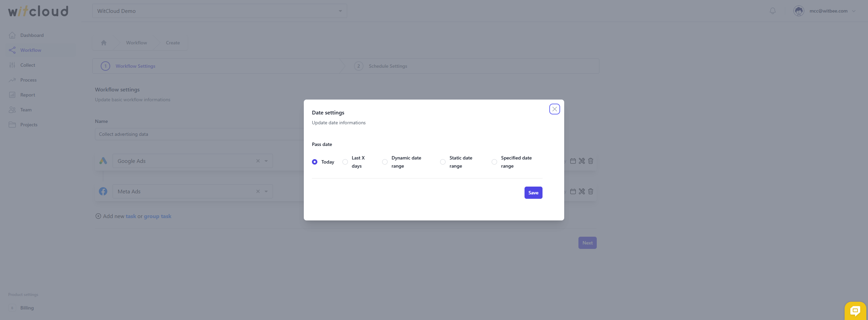Expand the Meta Ads task dropdown

click(x=266, y=191)
